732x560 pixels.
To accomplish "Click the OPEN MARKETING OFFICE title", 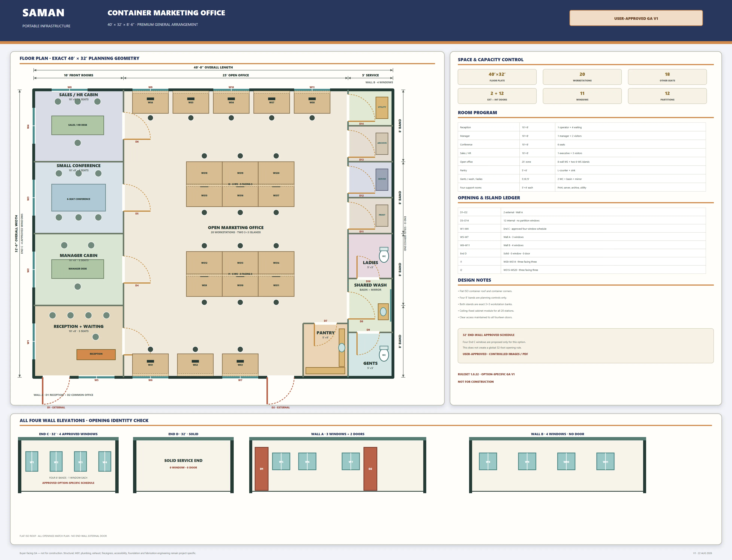I will point(236,228).
